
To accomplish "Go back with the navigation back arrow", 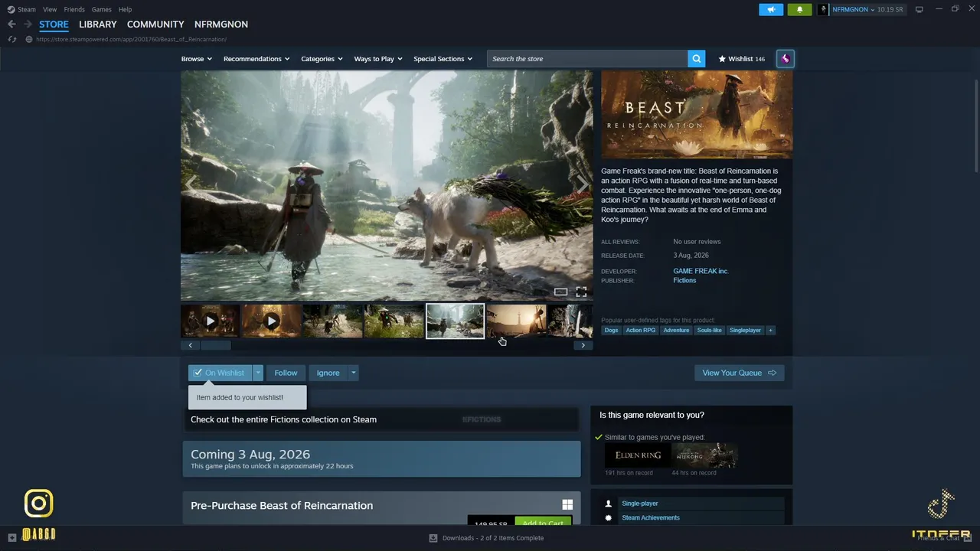I will (11, 24).
